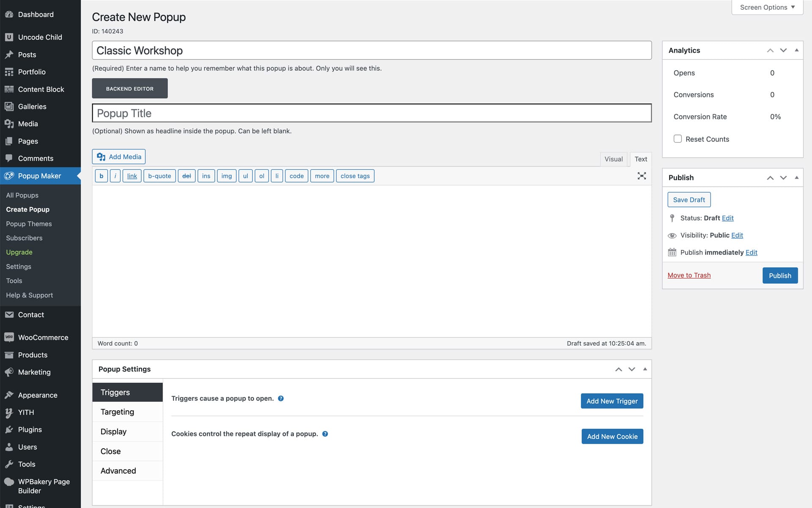Move the Publish panel down using chevron

pyautogui.click(x=783, y=178)
